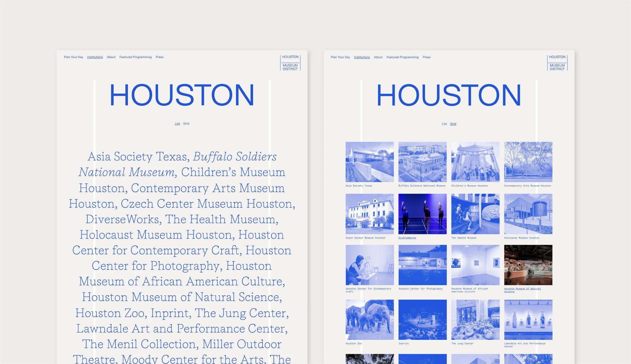631x364 pixels.
Task: Click Press link in left navigation bar
Action: [159, 57]
